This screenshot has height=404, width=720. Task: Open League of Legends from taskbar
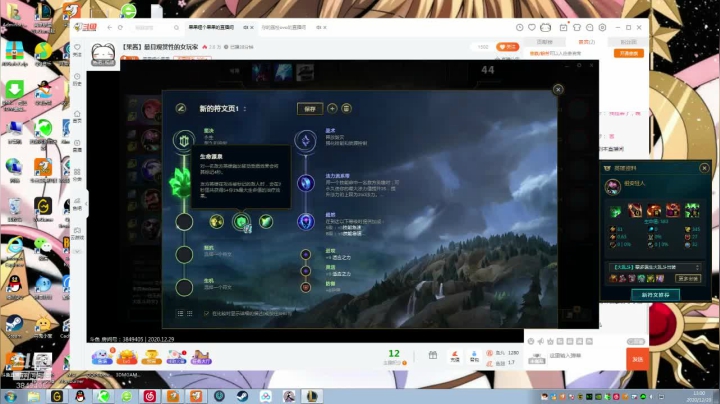tap(312, 396)
